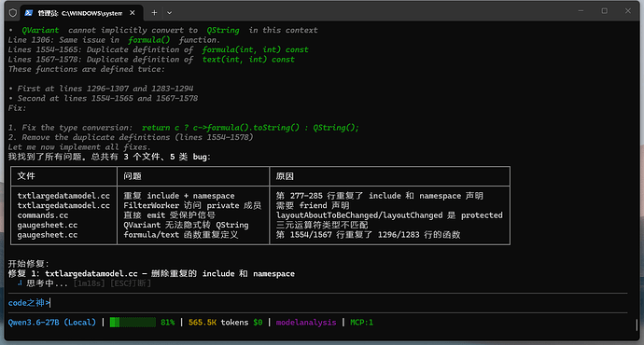Click the shield icon in the title bar
This screenshot has width=644, height=345.
(13, 13)
